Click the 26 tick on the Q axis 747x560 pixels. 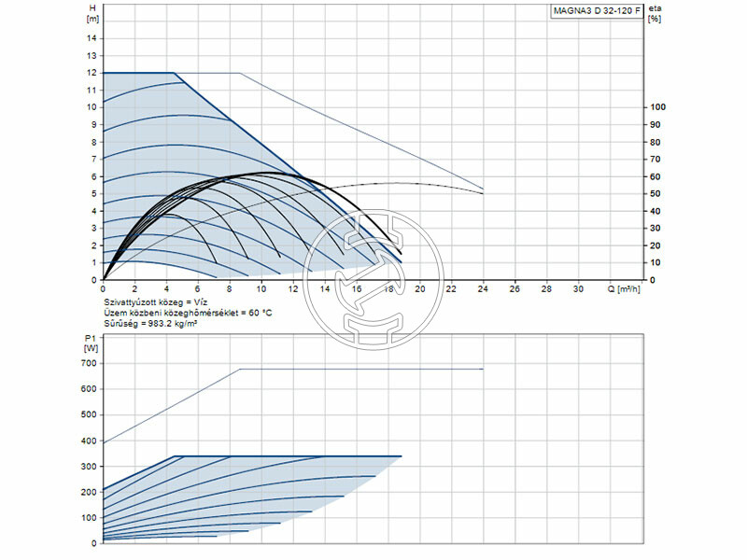(x=514, y=289)
